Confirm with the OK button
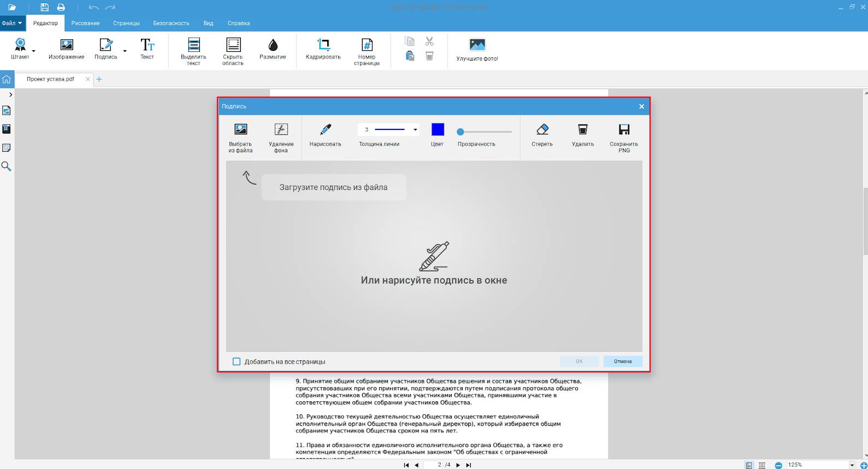The width and height of the screenshot is (868, 469). pos(579,361)
